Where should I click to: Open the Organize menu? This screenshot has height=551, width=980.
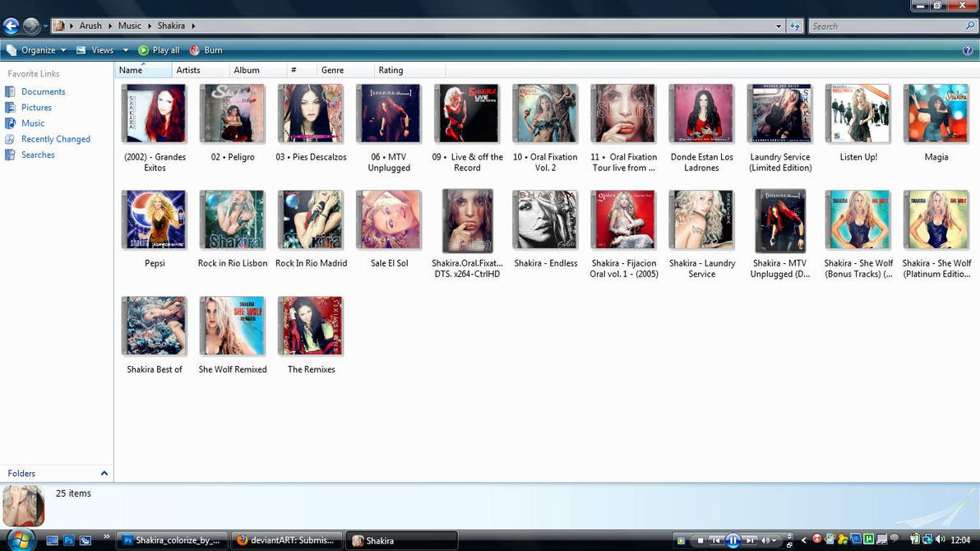(36, 50)
